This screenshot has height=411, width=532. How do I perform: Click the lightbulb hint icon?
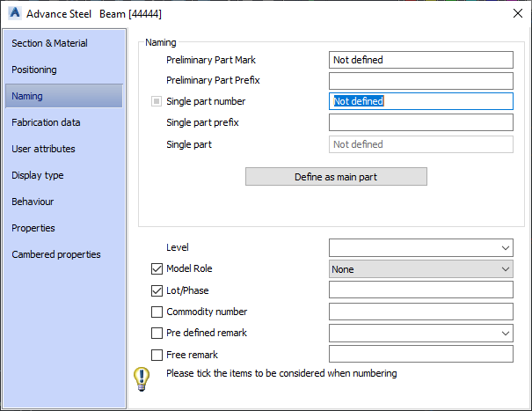(142, 378)
